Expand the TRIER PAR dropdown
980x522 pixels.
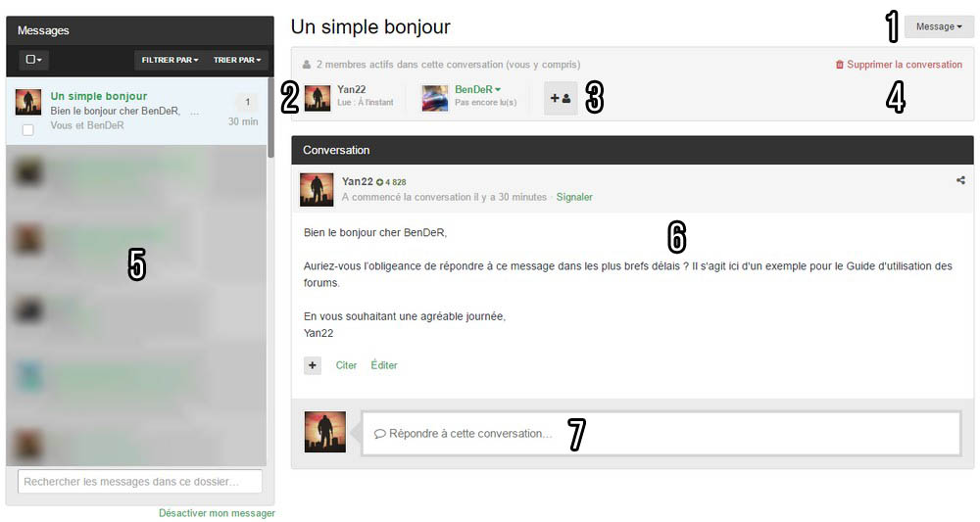coord(237,60)
